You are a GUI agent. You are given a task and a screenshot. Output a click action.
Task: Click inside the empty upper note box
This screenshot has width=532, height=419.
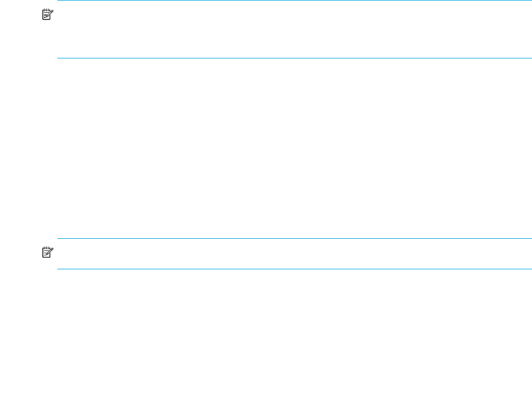295,29
